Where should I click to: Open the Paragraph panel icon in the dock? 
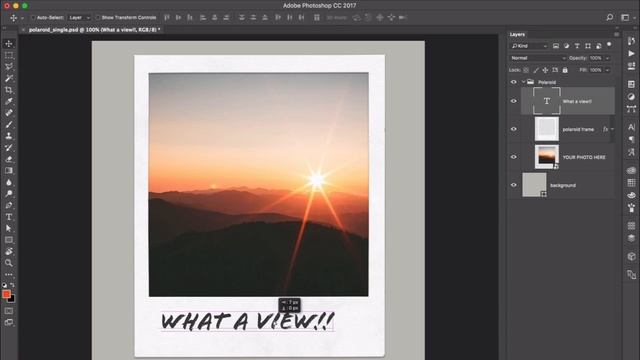pyautogui.click(x=631, y=140)
